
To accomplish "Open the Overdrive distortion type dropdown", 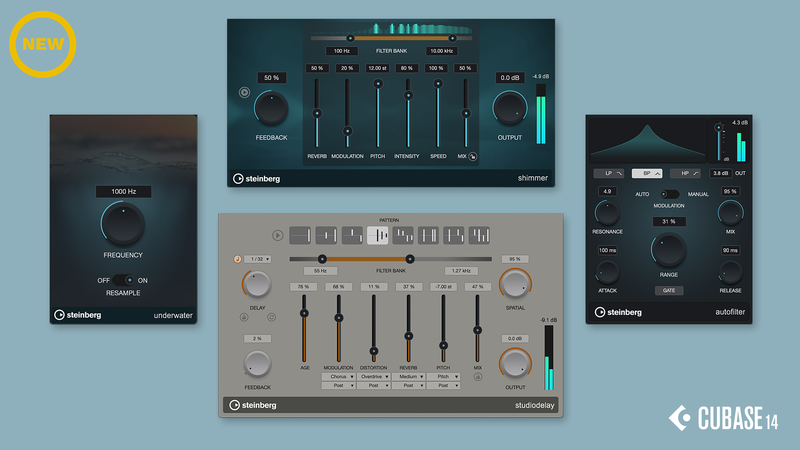I will tap(373, 377).
